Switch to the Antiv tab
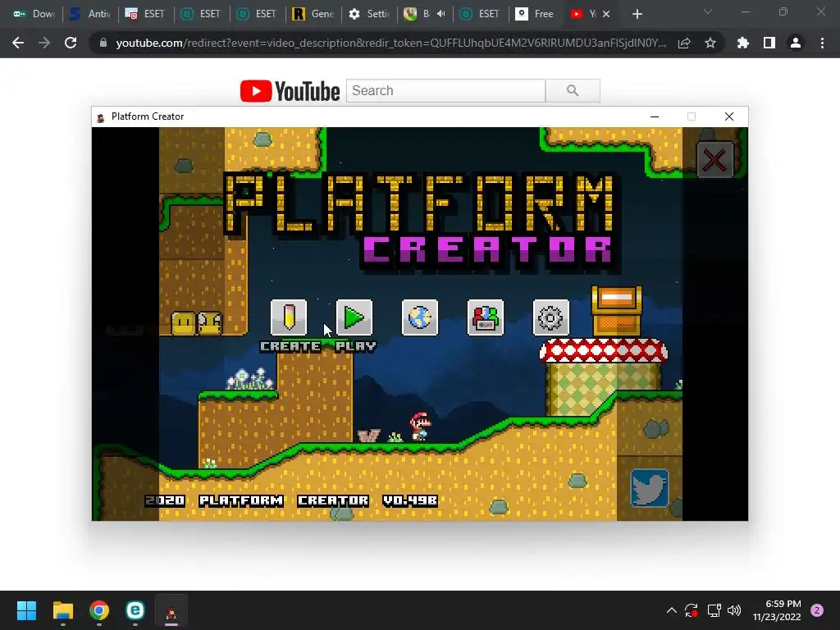 [90, 14]
